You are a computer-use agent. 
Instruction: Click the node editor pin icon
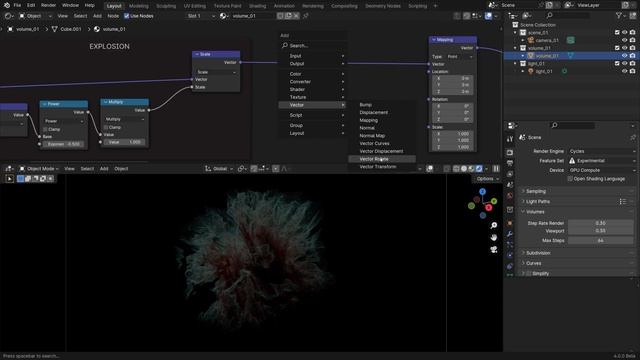pyautogui.click(x=305, y=16)
